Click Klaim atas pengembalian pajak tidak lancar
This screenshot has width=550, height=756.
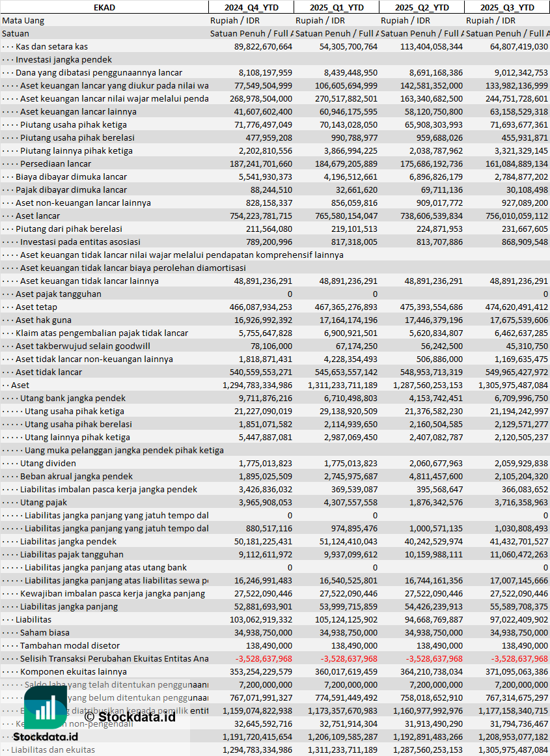pyautogui.click(x=102, y=333)
